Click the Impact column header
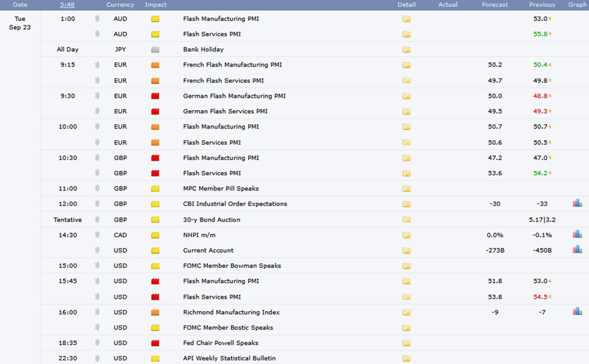The image size is (589, 364). (156, 5)
